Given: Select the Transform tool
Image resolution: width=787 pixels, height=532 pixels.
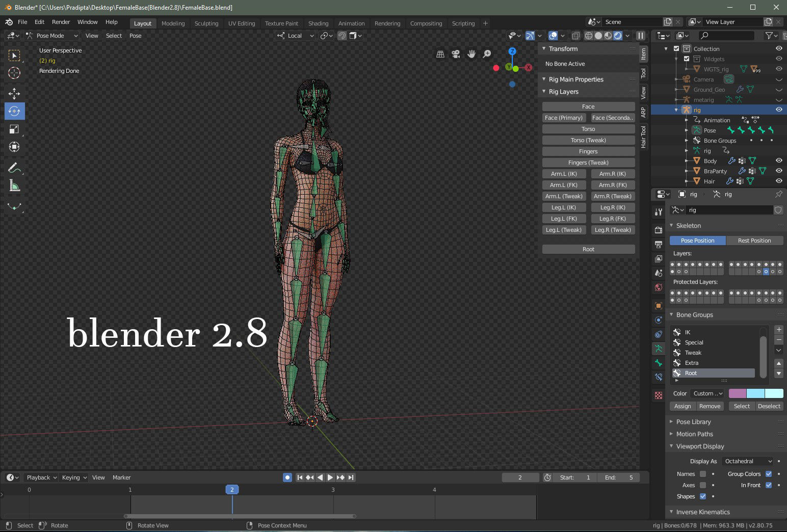Looking at the screenshot, I should (x=14, y=147).
